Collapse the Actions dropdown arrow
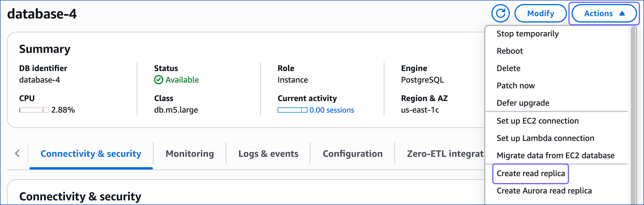Screen dimensions: 644x205 [622, 13]
